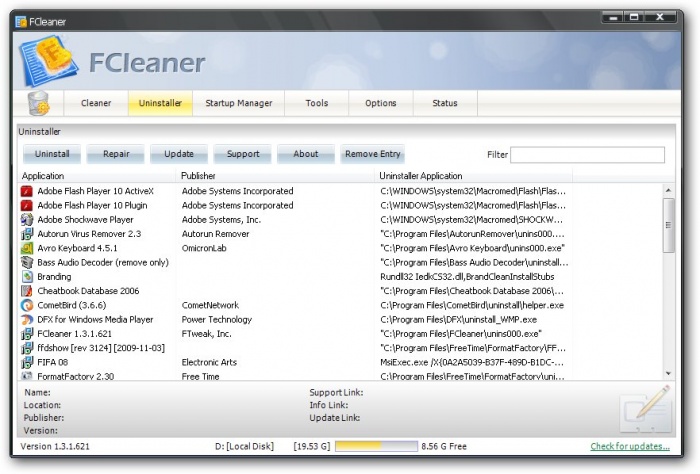Click the Autorun Virus Remover 2.3 icon

pos(27,234)
